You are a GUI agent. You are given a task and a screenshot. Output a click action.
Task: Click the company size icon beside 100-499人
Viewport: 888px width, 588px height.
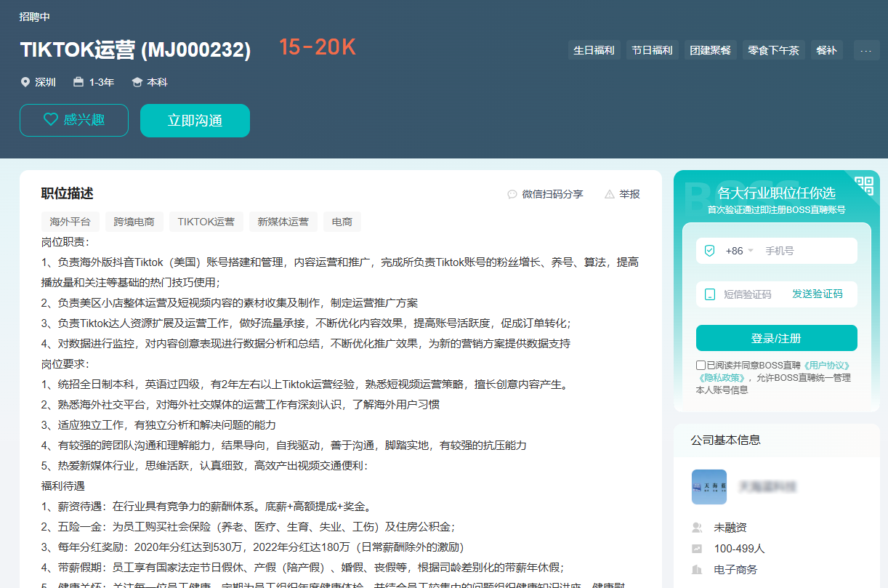(x=698, y=549)
